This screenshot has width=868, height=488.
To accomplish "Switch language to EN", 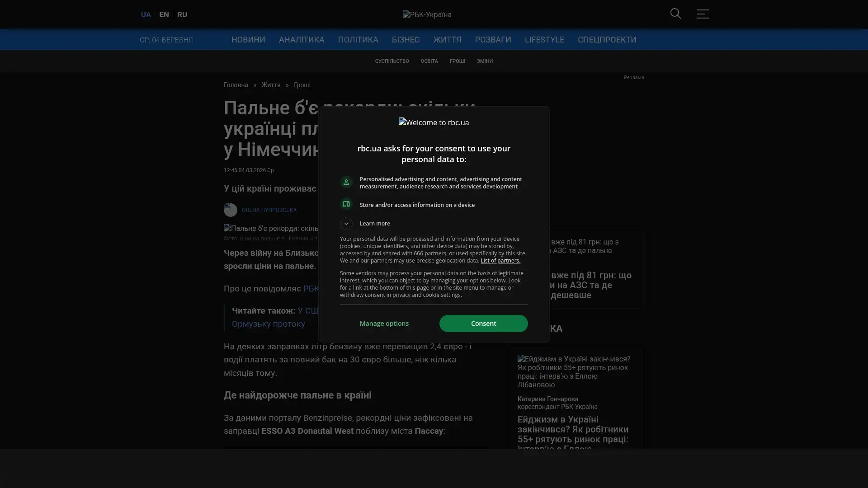I will click(x=164, y=14).
